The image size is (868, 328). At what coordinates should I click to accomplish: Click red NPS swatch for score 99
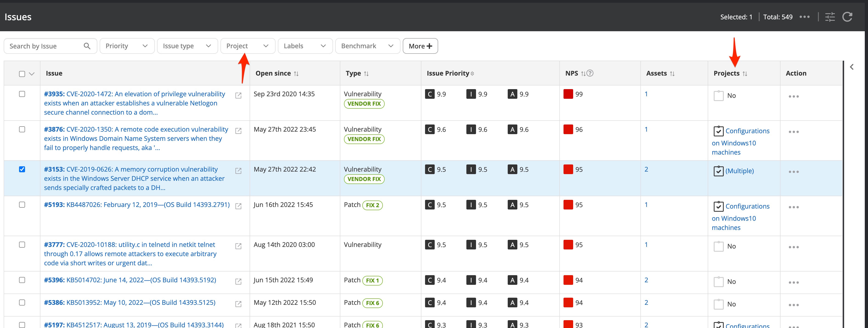pyautogui.click(x=568, y=94)
